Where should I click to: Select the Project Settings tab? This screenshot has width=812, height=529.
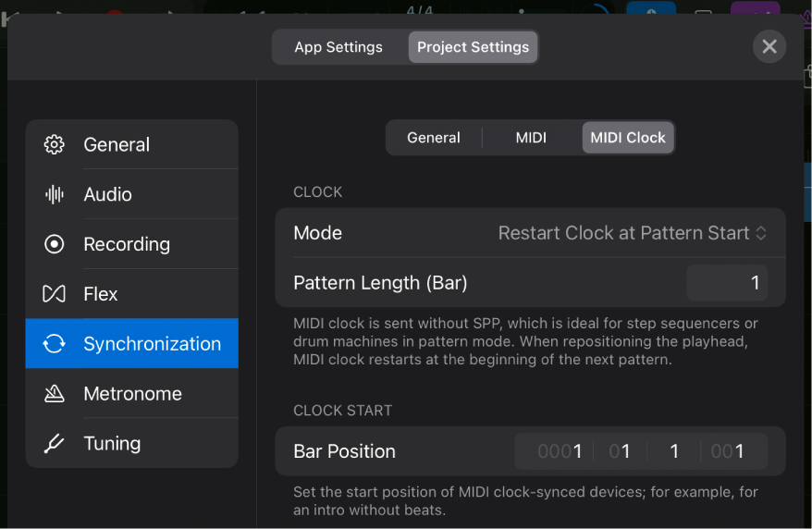pyautogui.click(x=473, y=47)
